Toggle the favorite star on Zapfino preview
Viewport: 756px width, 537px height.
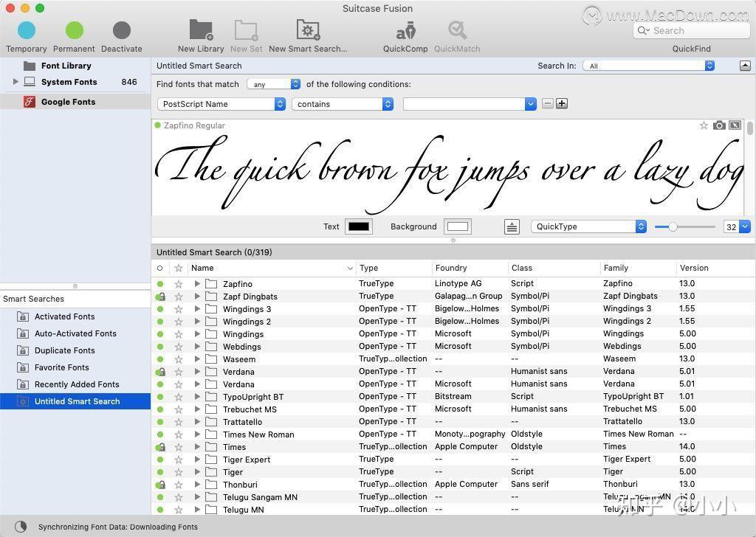[x=704, y=125]
